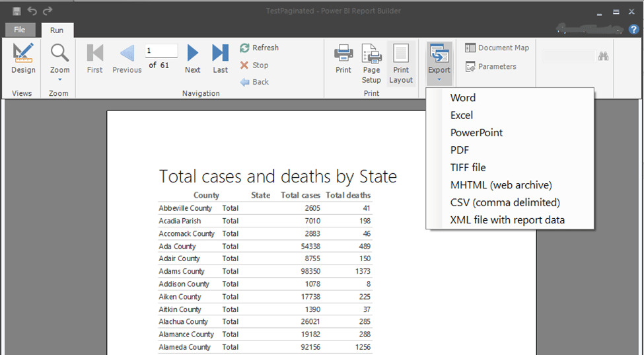
Task: Select the Alachua County cell
Action: click(x=183, y=322)
